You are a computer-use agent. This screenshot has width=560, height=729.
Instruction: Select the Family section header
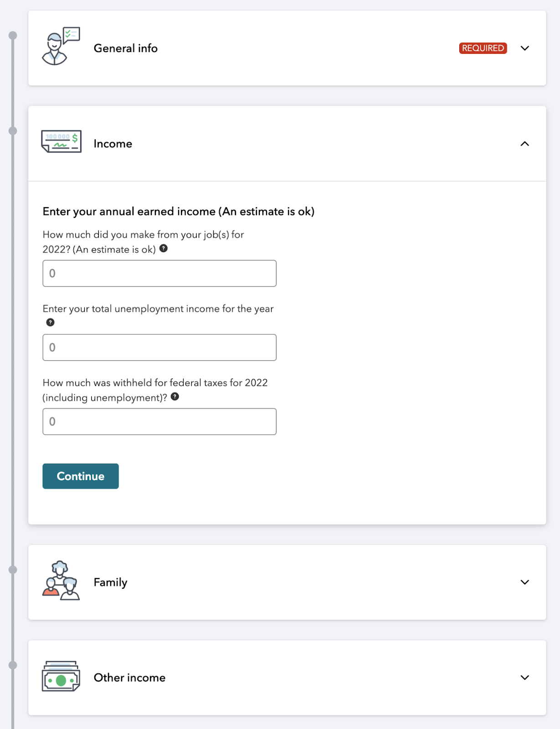[x=110, y=582]
